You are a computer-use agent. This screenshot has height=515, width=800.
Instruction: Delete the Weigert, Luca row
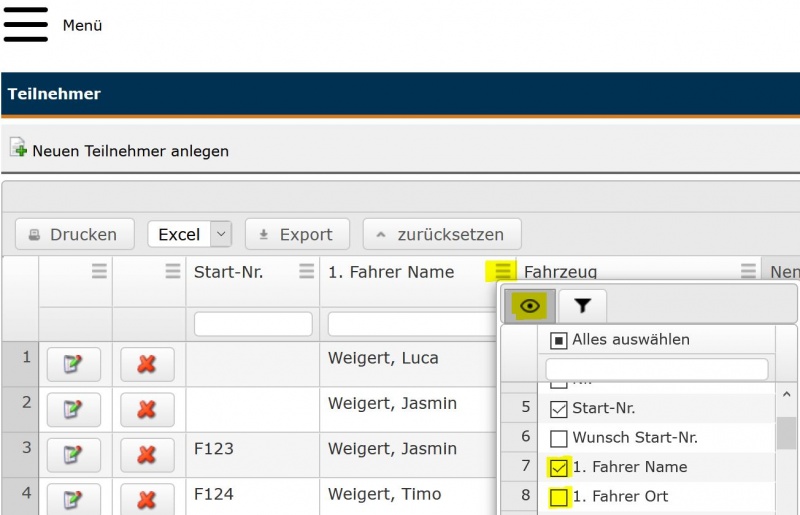(147, 365)
